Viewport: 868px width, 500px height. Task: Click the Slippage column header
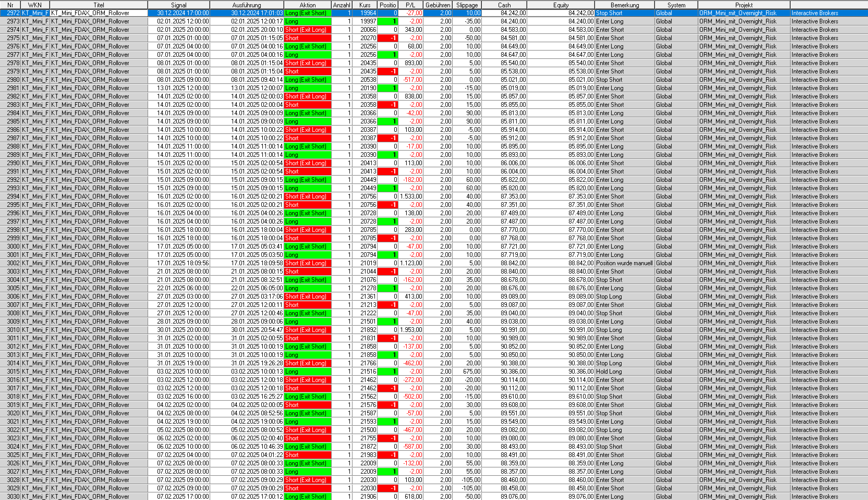coord(467,5)
